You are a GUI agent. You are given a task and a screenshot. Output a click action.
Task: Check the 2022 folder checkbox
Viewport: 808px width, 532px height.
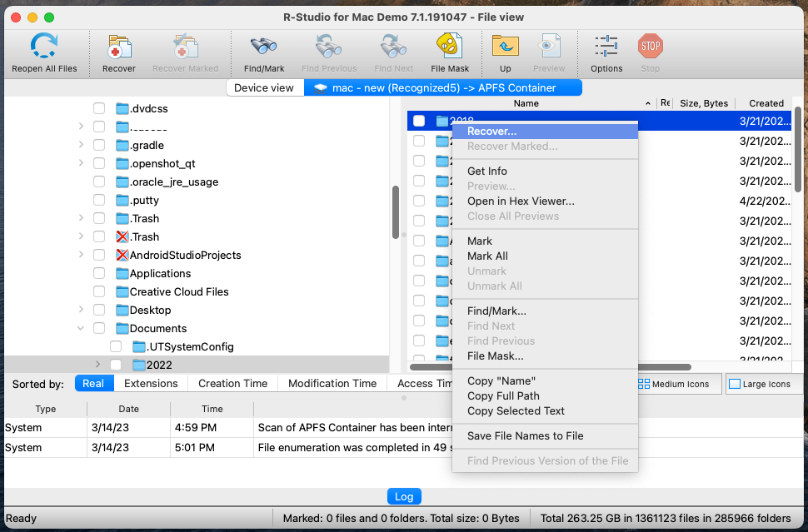[x=116, y=365]
